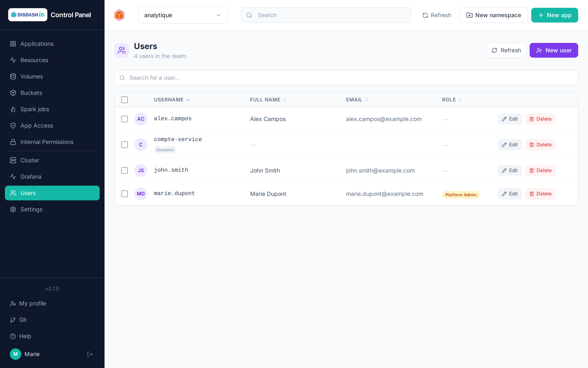The height and width of the screenshot is (368, 588).
Task: Open the analytique namespace dropdown
Action: 183,15
